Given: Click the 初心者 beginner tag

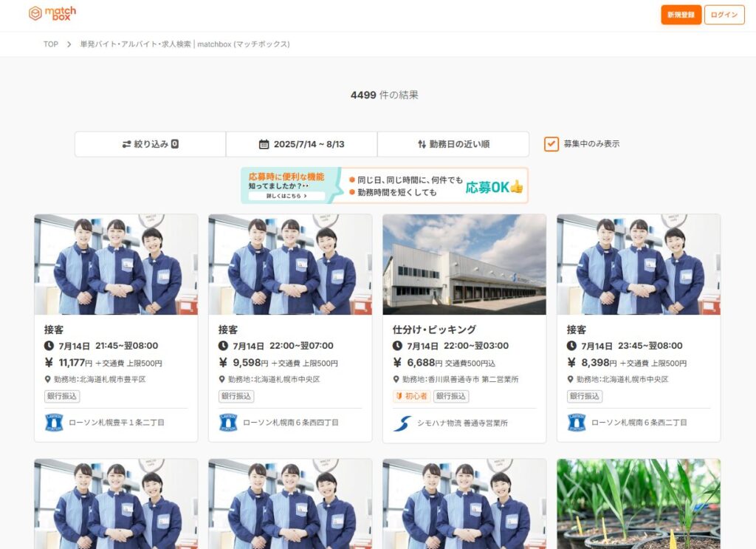Looking at the screenshot, I should click(x=412, y=397).
